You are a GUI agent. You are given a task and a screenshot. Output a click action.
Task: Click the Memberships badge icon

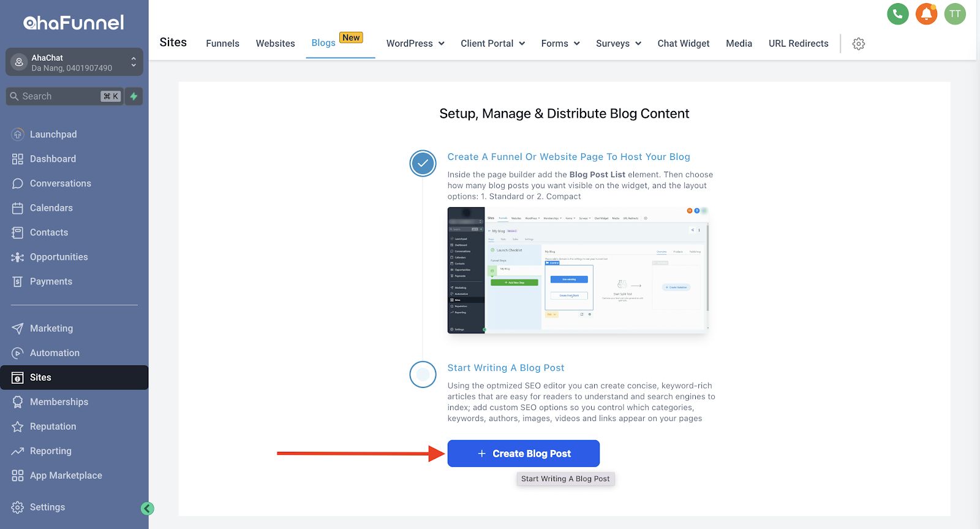18,402
